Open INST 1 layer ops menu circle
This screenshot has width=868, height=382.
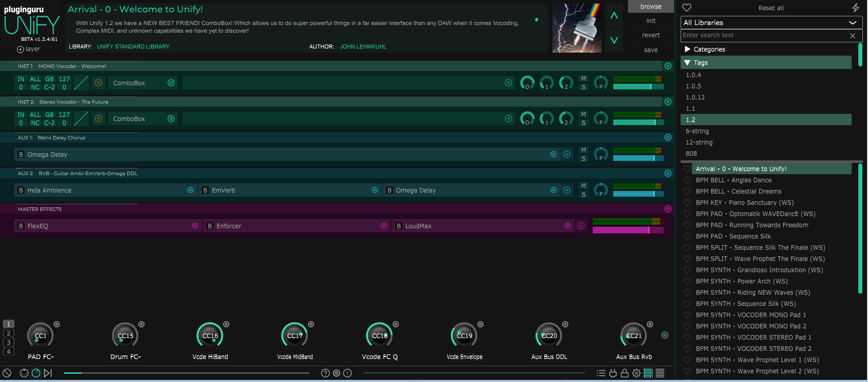point(668,66)
